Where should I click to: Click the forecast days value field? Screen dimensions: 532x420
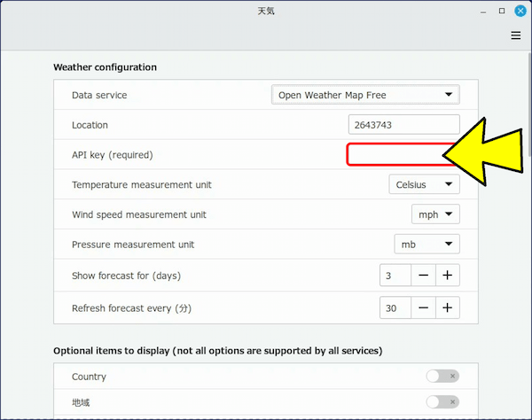pos(395,276)
